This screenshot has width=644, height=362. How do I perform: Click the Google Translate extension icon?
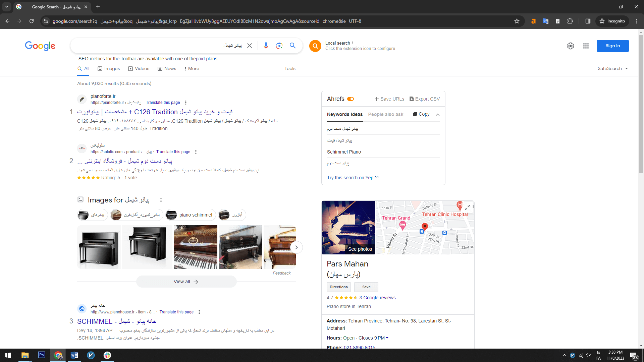546,21
